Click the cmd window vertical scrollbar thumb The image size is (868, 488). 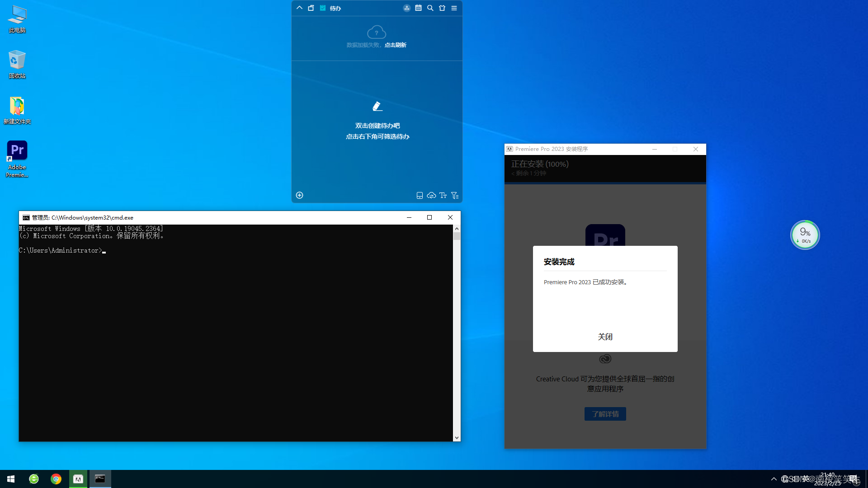tap(457, 236)
